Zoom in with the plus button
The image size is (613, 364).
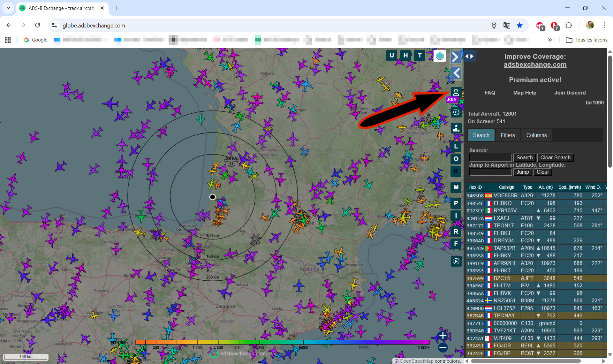(443, 336)
